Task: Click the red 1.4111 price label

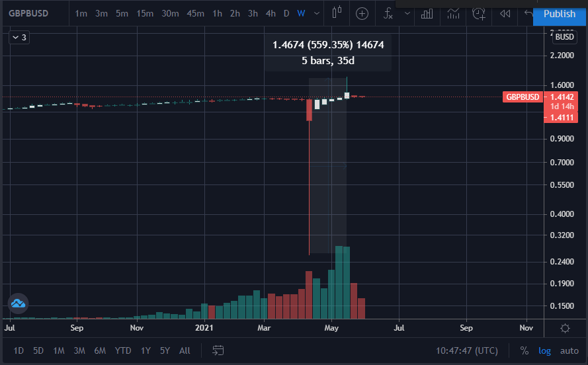Action: coord(562,118)
